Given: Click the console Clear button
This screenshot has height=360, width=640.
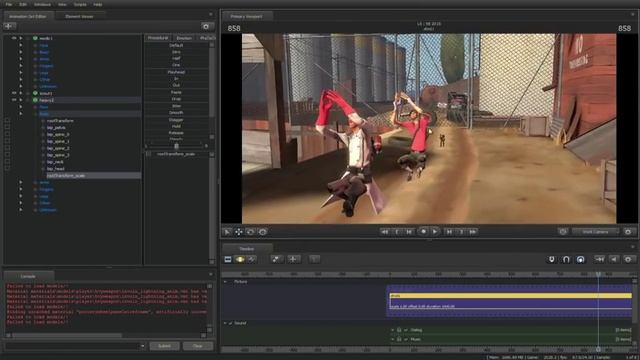Looking at the screenshot, I should 198,346.
